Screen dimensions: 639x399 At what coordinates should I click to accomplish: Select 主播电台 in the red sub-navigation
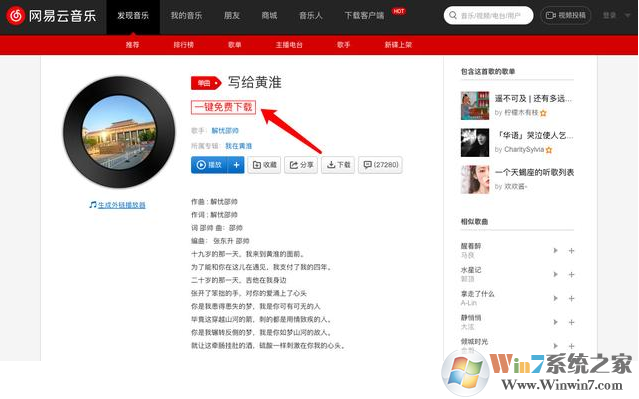coord(289,45)
